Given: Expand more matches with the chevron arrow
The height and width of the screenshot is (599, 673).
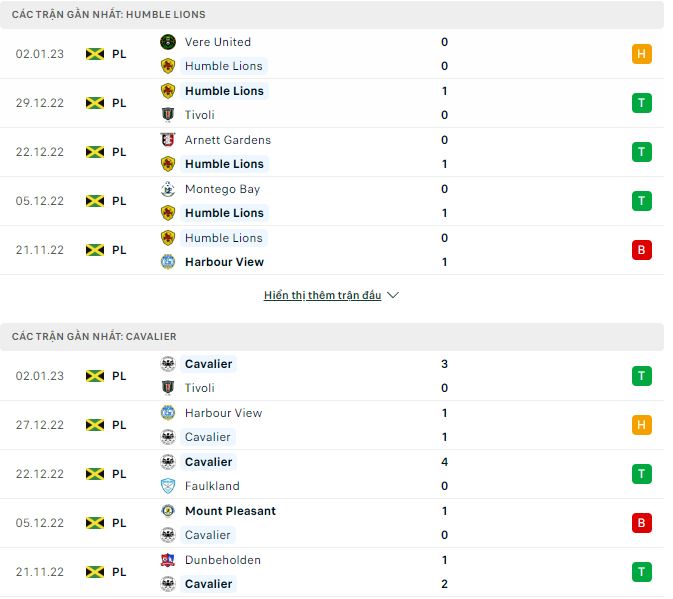Looking at the screenshot, I should click(x=393, y=296).
